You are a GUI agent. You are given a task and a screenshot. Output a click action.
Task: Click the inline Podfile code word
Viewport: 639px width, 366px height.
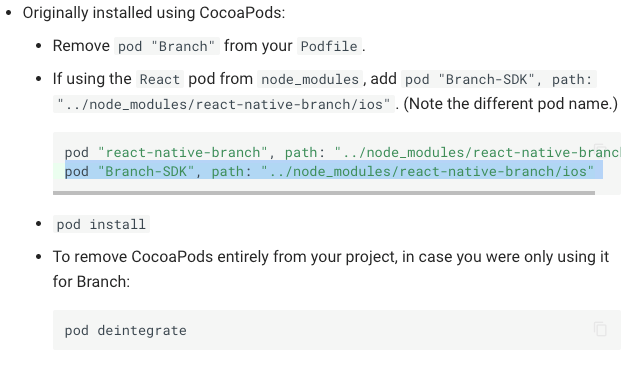pyautogui.click(x=329, y=46)
